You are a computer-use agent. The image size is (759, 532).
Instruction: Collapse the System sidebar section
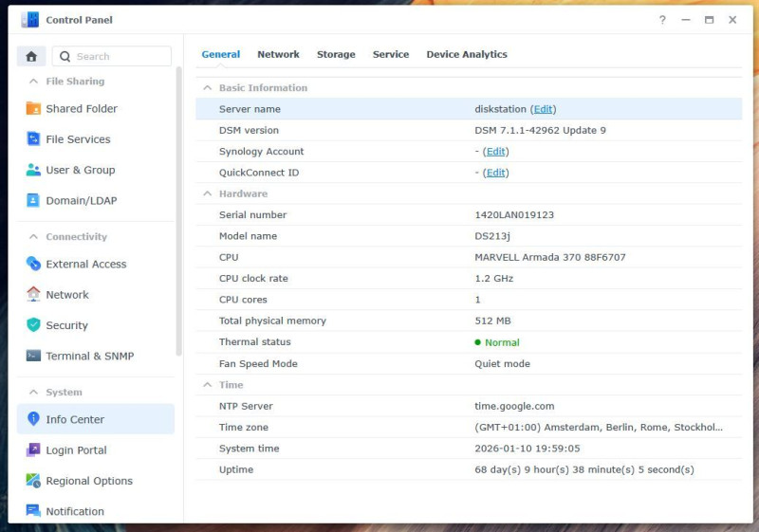33,392
